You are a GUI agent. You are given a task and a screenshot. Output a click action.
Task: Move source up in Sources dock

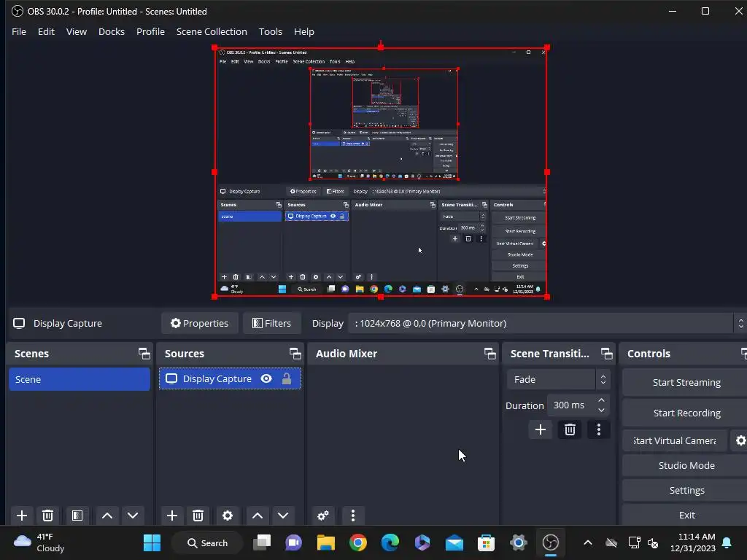(x=258, y=516)
